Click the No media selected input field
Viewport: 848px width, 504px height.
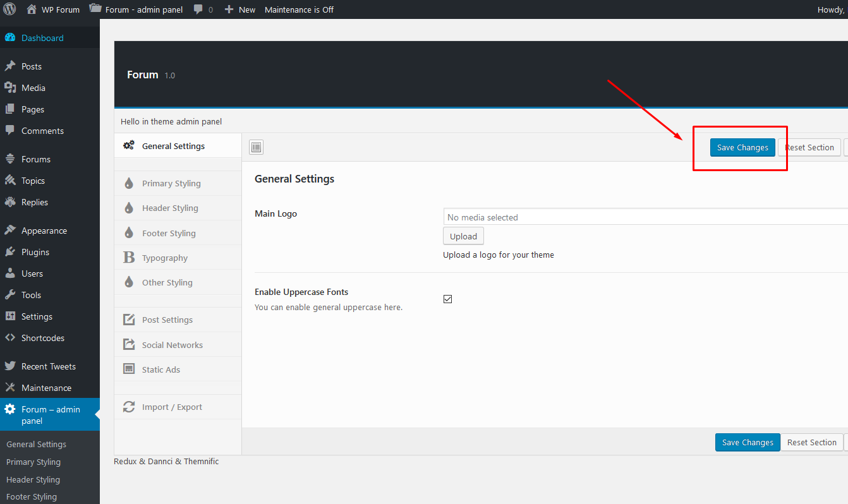pos(645,217)
